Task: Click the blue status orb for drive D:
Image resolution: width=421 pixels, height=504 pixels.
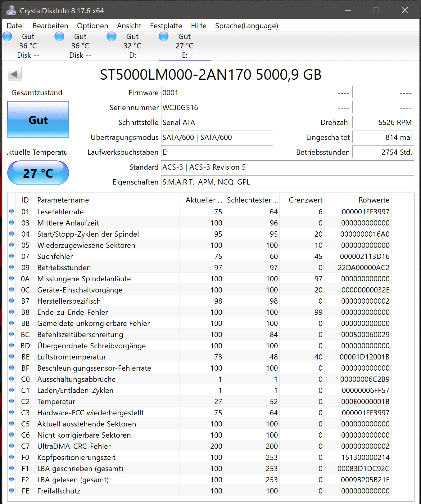Action: (x=111, y=37)
